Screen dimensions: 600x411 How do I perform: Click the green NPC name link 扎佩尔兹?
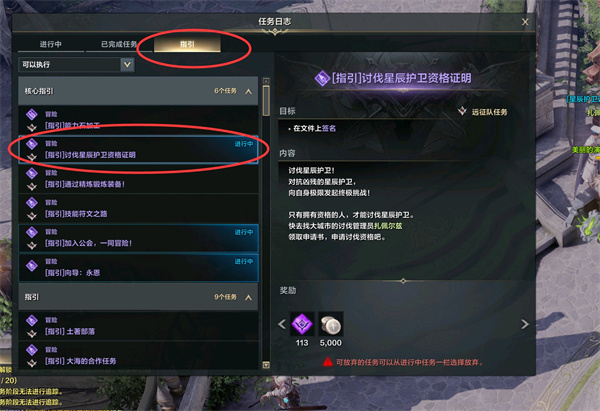[388, 226]
